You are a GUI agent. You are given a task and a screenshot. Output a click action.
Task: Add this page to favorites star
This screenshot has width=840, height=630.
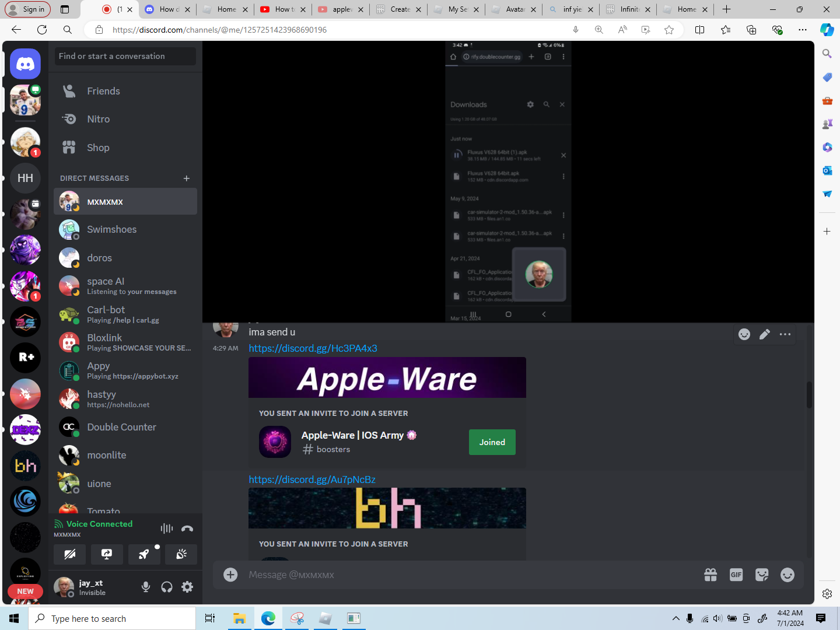[669, 30]
